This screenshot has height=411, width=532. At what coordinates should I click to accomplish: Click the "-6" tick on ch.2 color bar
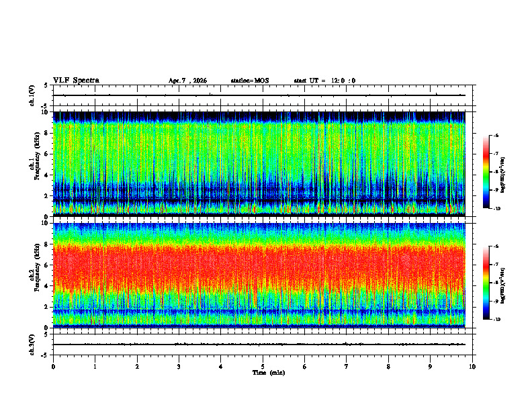click(496, 246)
